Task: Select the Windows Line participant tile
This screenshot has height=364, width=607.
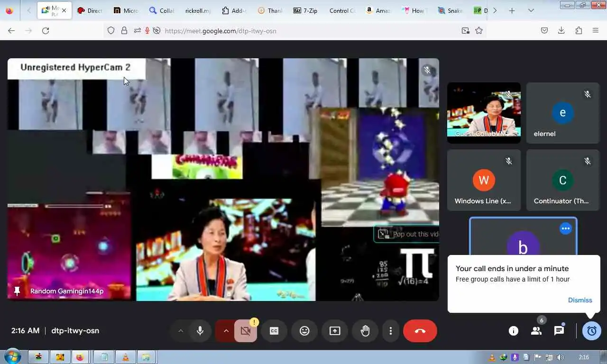Action: pos(484,180)
